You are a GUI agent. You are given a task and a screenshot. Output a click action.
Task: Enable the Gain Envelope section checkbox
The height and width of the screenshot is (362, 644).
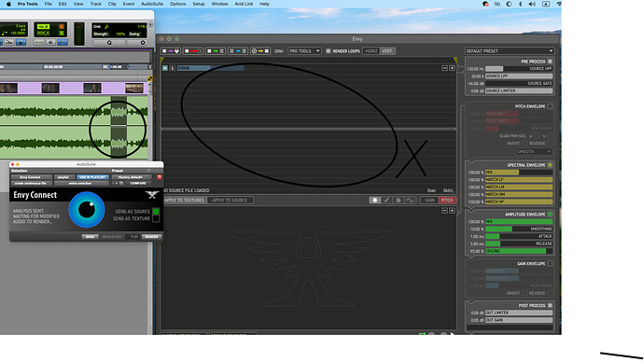tap(550, 263)
